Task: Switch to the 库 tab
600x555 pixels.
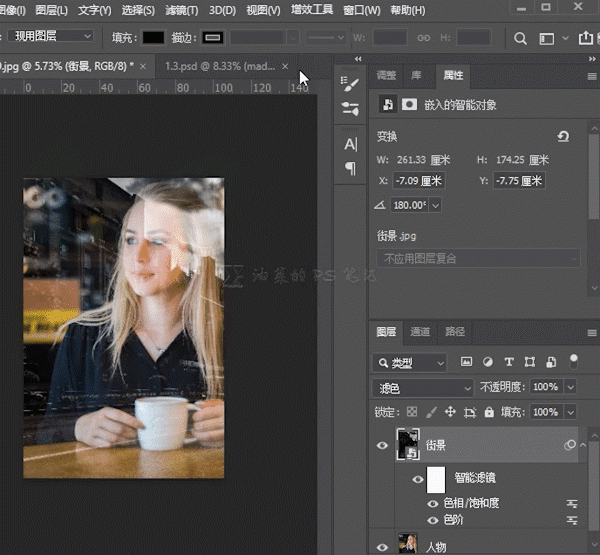Action: pos(416,75)
